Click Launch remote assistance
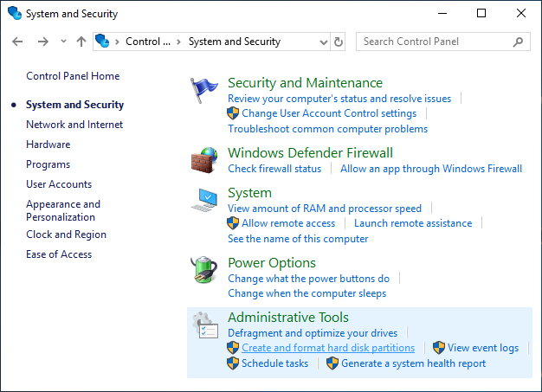This screenshot has width=542, height=392. click(413, 223)
